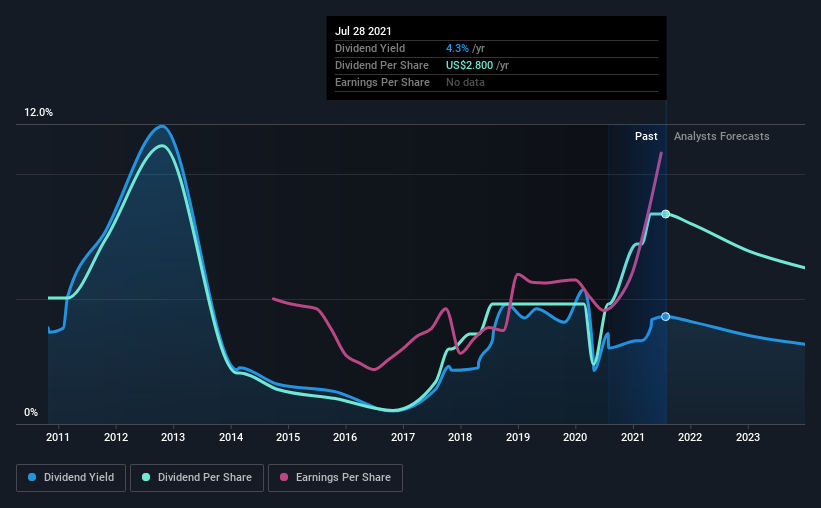Click the Dividend Per Share row label in tooltip
Screen dimensions: 821x508
coord(382,65)
